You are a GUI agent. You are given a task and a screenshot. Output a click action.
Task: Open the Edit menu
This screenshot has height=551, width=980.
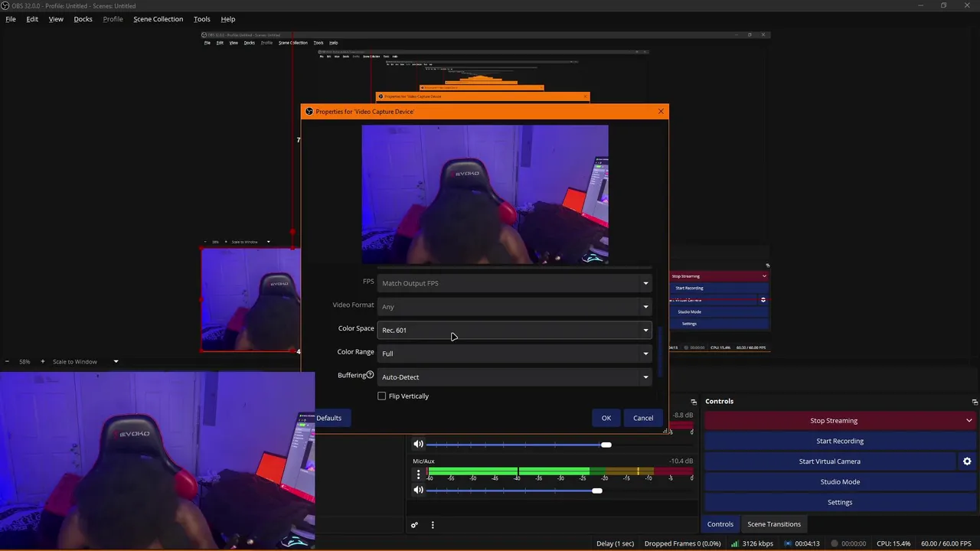tap(32, 19)
